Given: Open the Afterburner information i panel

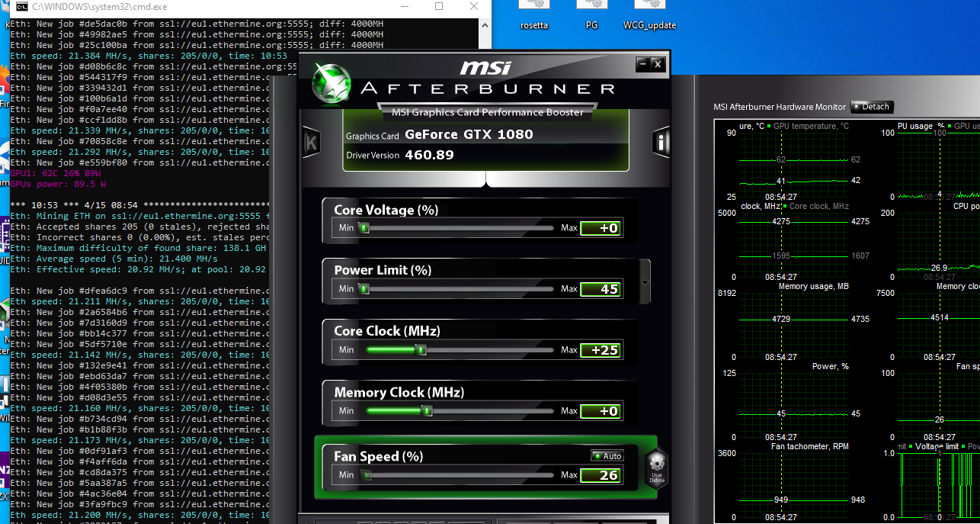Looking at the screenshot, I should click(661, 143).
